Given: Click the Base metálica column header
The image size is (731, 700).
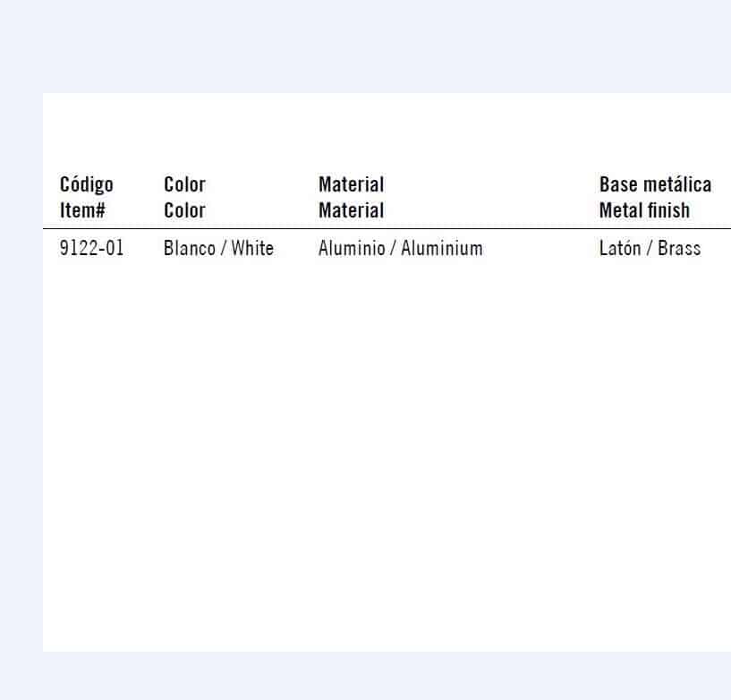Looking at the screenshot, I should click(656, 184).
